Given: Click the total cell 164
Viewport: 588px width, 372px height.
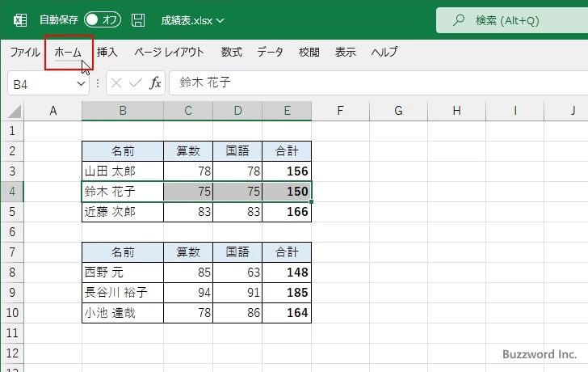Looking at the screenshot, I should [287, 313].
